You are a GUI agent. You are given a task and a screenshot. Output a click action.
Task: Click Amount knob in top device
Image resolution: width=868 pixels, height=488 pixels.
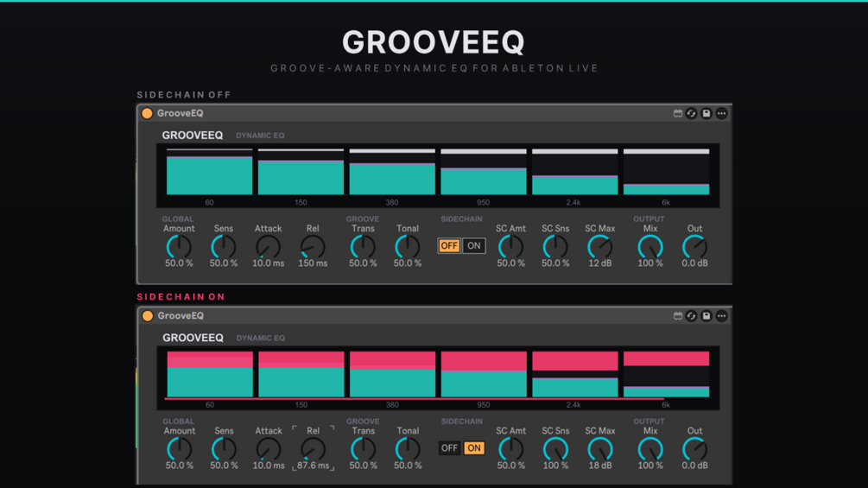click(x=179, y=247)
